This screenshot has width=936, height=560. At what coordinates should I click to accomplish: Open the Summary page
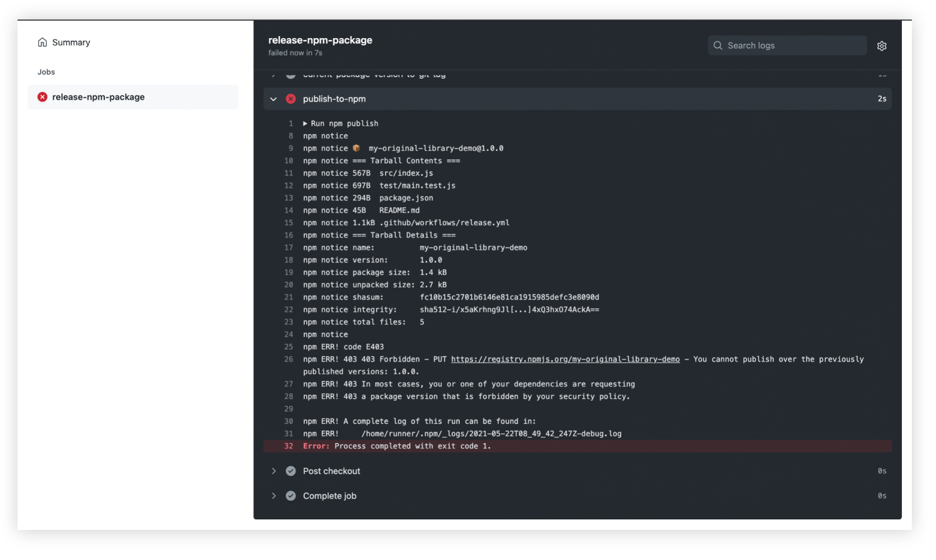70,42
